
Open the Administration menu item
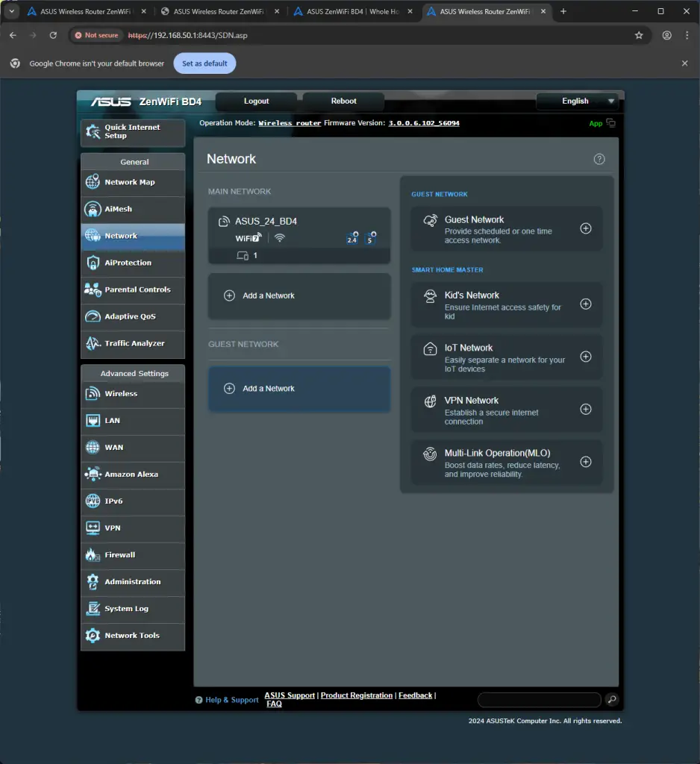tap(133, 582)
